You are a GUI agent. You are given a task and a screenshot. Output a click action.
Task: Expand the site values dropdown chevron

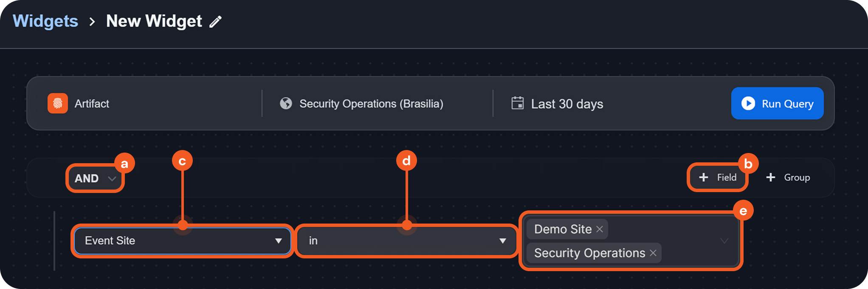724,241
